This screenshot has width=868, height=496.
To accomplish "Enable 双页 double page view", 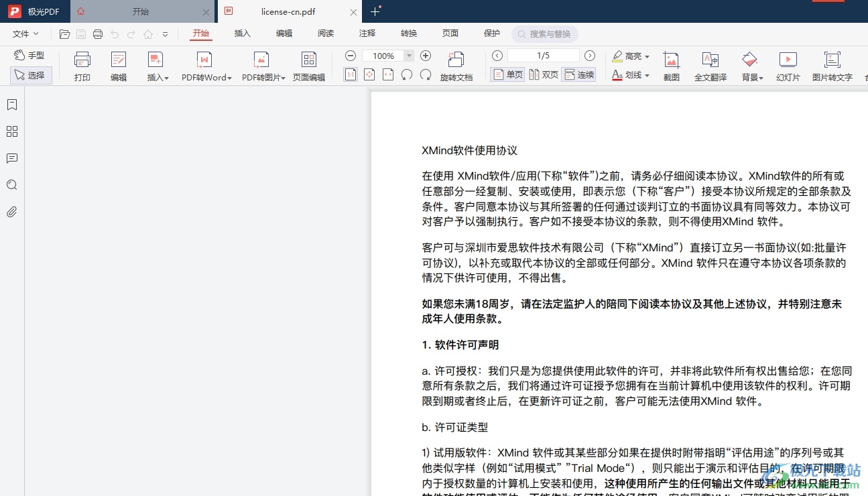I will pyautogui.click(x=544, y=74).
